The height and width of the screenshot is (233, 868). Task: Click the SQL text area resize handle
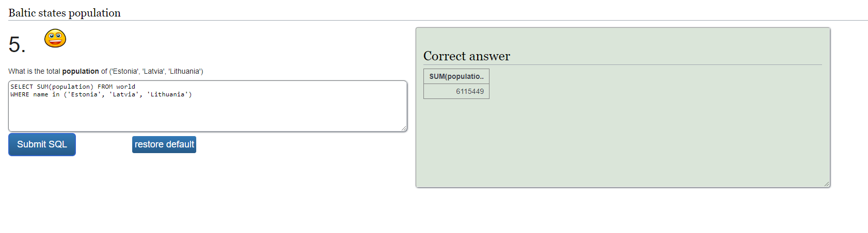pyautogui.click(x=404, y=128)
